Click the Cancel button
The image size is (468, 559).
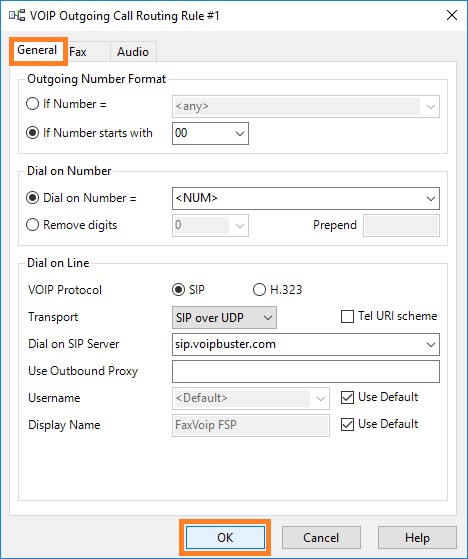click(321, 538)
